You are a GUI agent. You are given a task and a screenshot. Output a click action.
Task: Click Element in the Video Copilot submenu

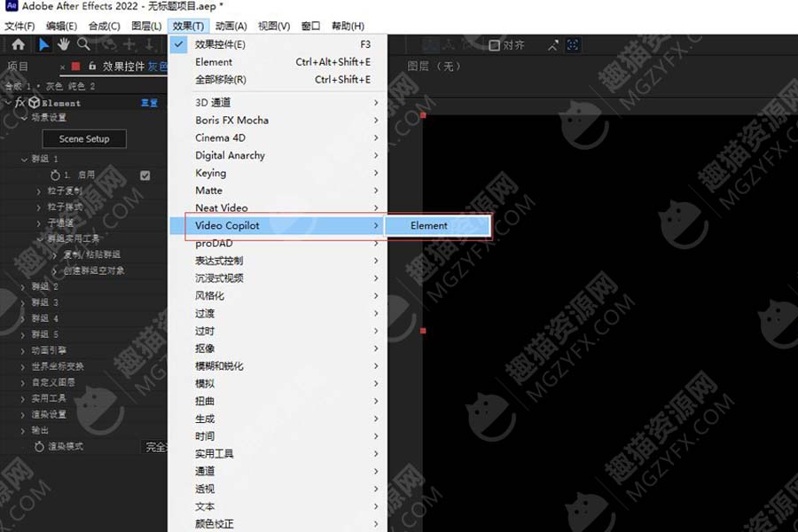point(438,225)
